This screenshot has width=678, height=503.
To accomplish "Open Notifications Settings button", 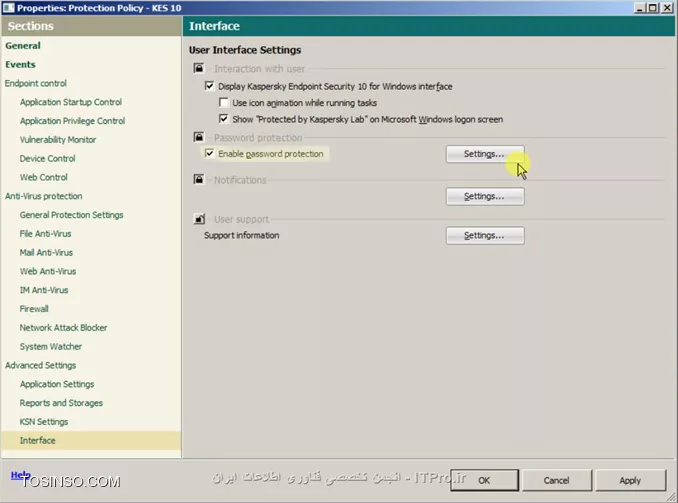I will pos(485,196).
